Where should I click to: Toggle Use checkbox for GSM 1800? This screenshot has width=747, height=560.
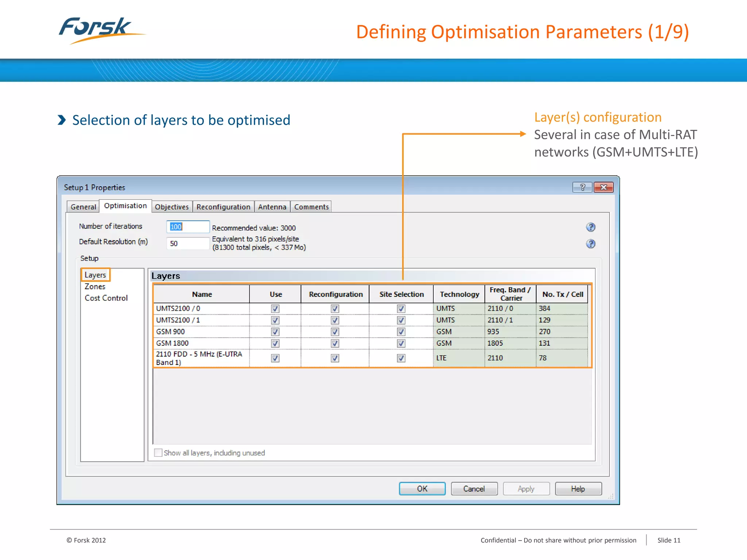coord(275,343)
